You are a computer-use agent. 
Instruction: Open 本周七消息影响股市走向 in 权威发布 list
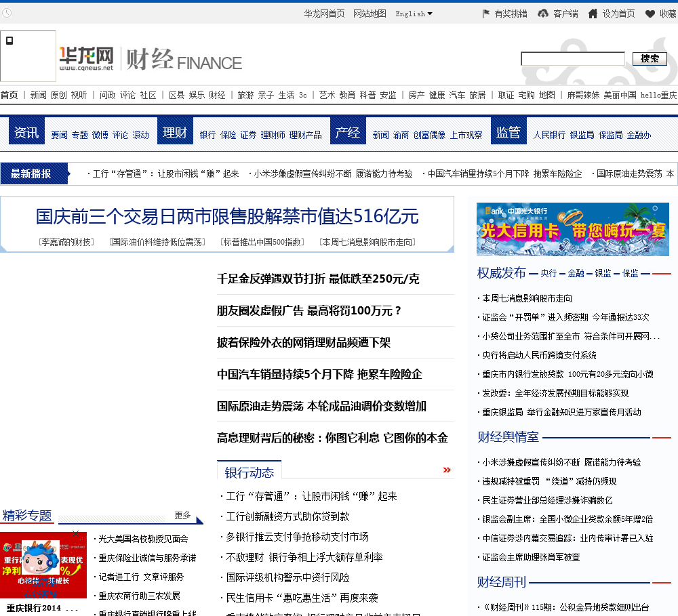[x=527, y=298]
